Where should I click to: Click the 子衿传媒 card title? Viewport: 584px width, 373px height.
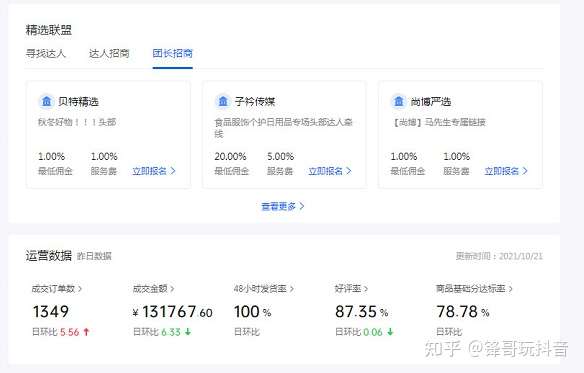(x=255, y=101)
